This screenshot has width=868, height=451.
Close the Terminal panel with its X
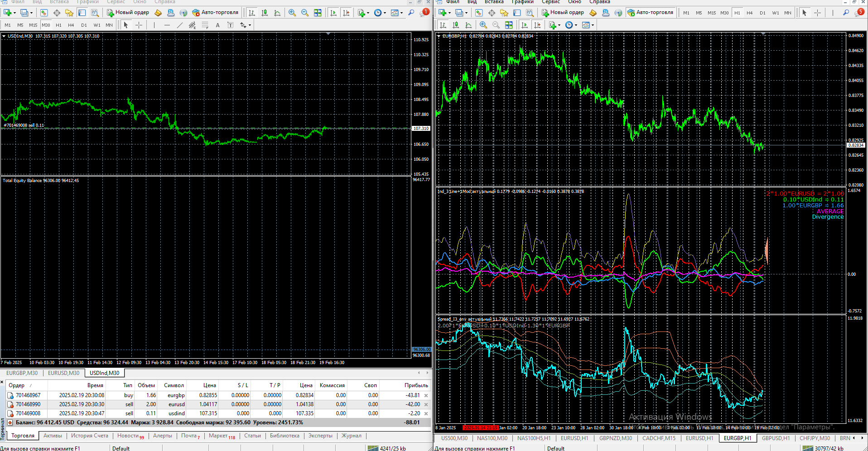pos(2,383)
